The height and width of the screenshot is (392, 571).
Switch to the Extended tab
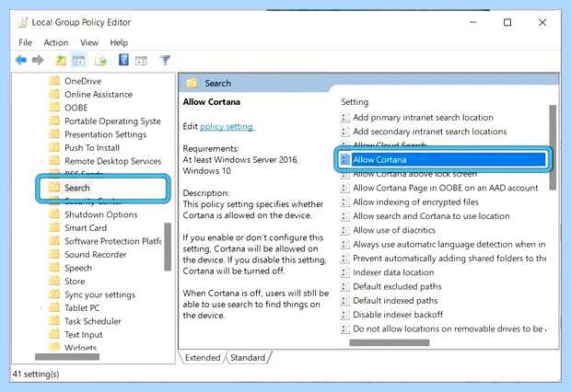click(203, 357)
